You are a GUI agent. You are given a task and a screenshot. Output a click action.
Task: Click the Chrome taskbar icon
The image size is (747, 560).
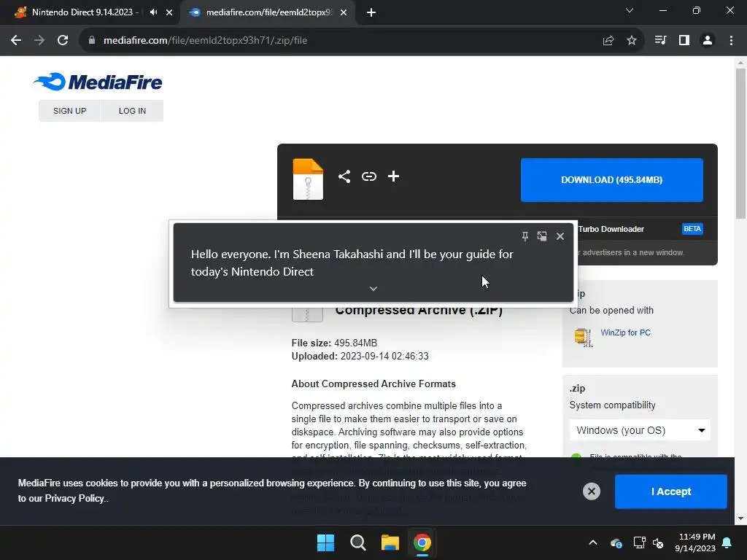point(422,542)
